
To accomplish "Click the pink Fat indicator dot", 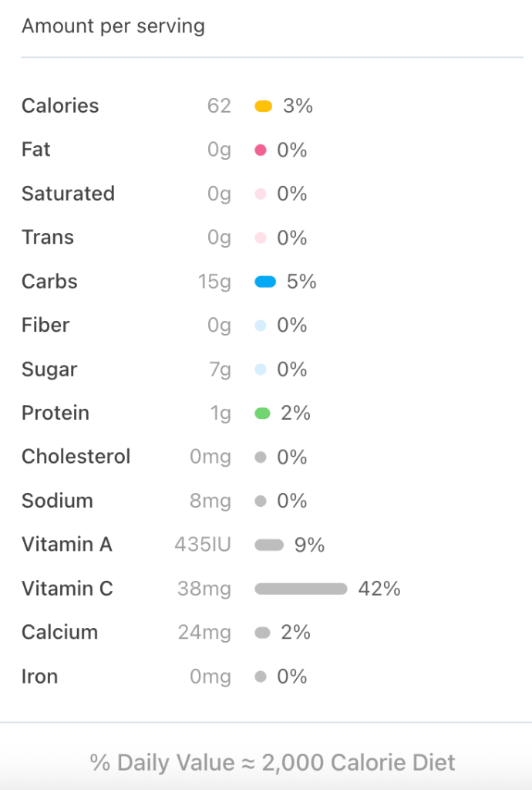I will (x=261, y=150).
